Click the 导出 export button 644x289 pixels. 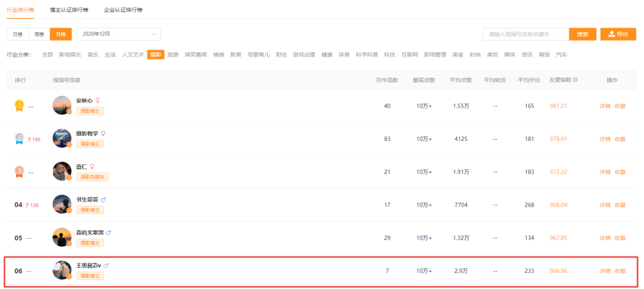[x=618, y=34]
